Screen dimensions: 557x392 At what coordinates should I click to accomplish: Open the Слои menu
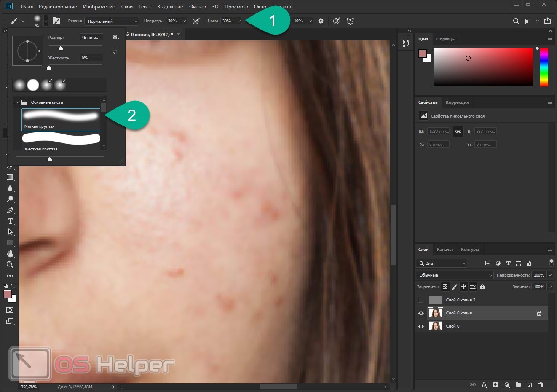pos(127,7)
